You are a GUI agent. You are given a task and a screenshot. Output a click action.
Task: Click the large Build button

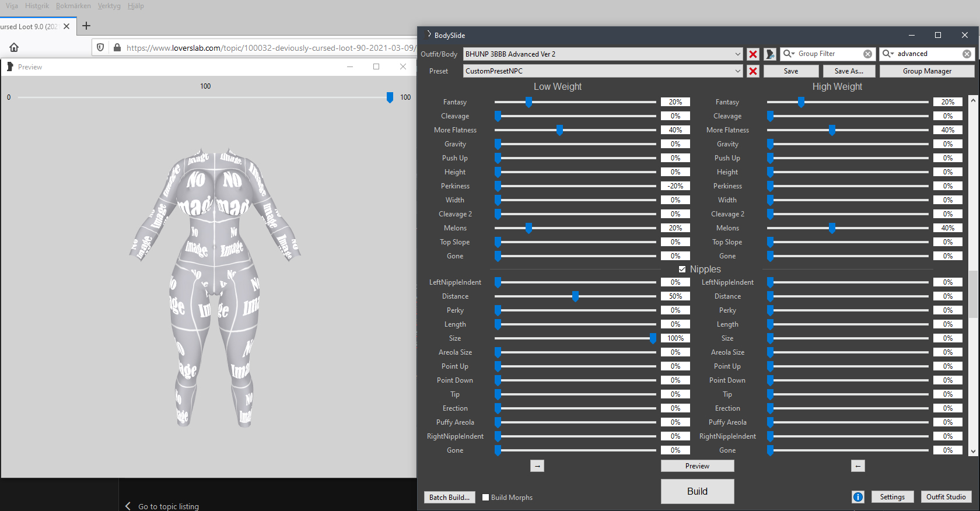click(x=697, y=491)
